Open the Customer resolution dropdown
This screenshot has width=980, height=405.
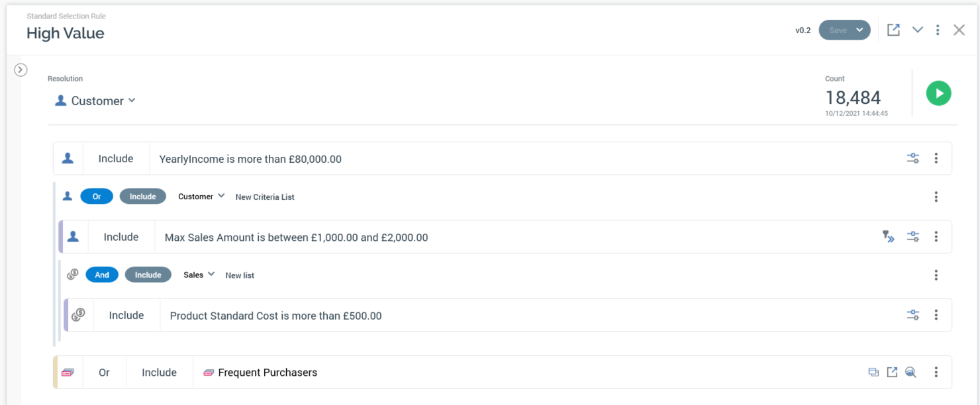coord(96,101)
